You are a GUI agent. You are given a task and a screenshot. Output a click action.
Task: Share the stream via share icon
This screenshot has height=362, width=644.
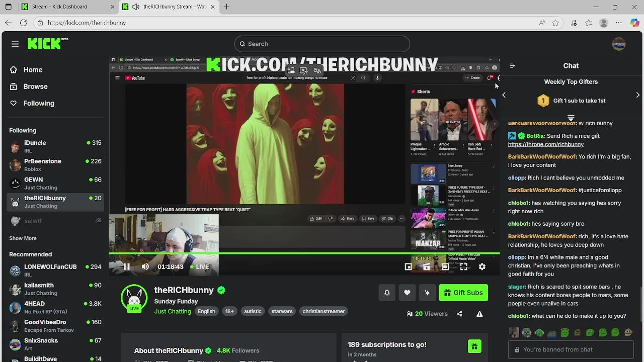pos(459,314)
